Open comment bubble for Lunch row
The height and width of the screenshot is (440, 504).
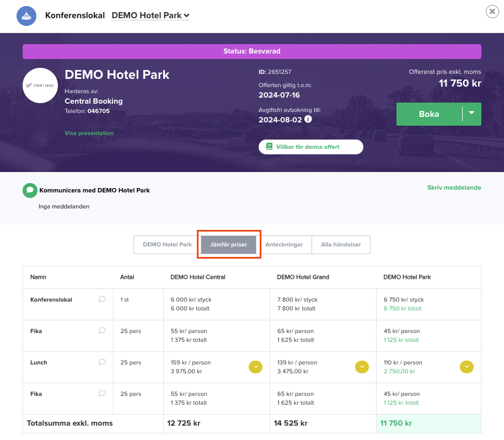tap(102, 362)
